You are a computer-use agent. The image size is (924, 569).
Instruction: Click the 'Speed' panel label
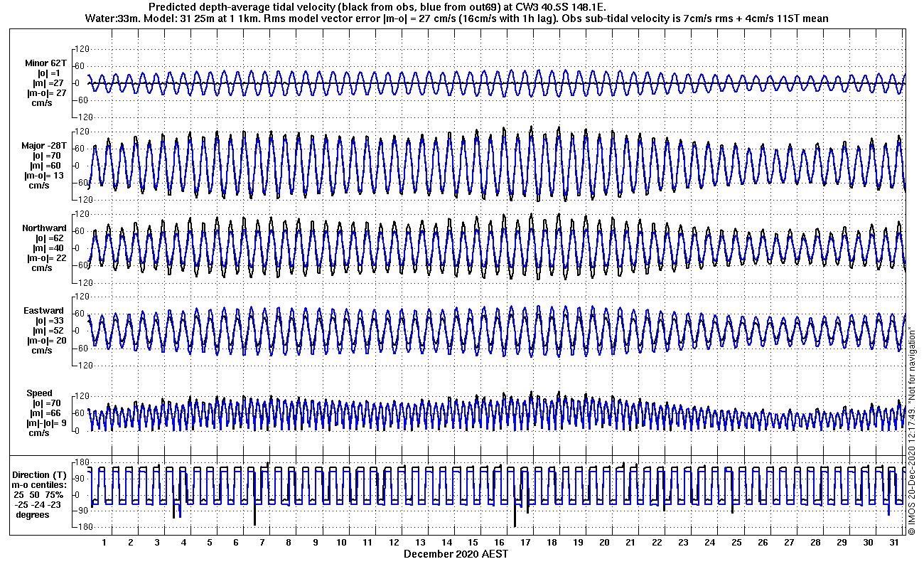tap(39, 393)
